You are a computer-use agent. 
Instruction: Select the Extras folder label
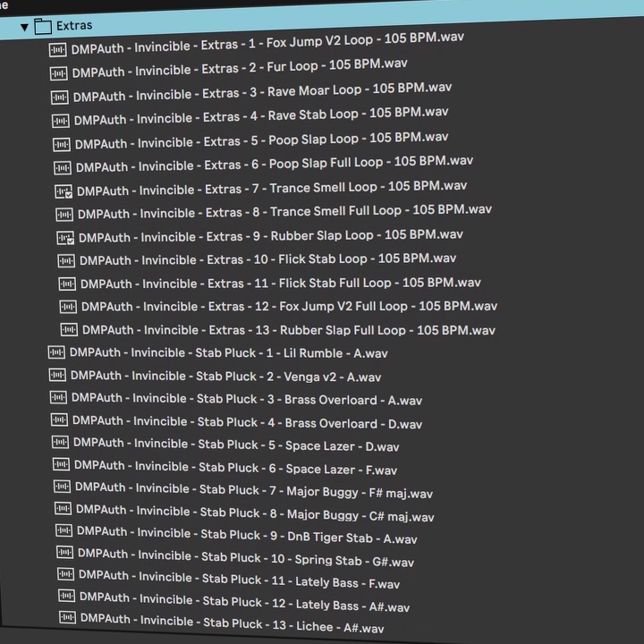74,26
